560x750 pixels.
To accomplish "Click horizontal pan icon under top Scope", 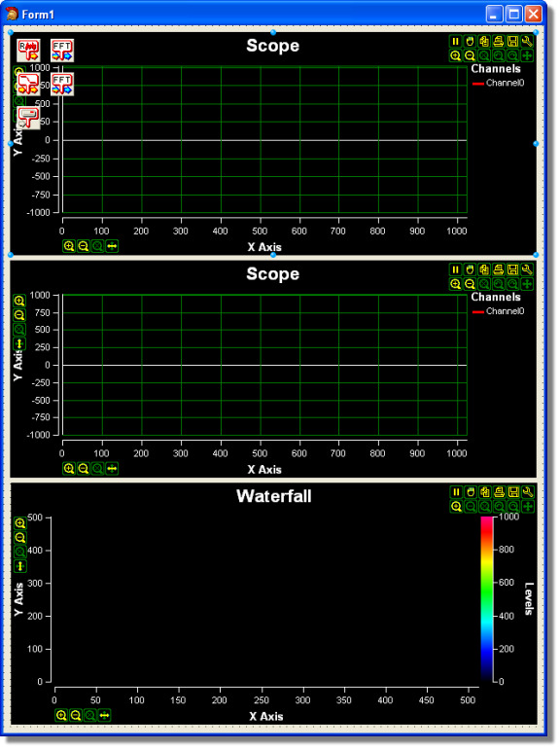I will 112,246.
